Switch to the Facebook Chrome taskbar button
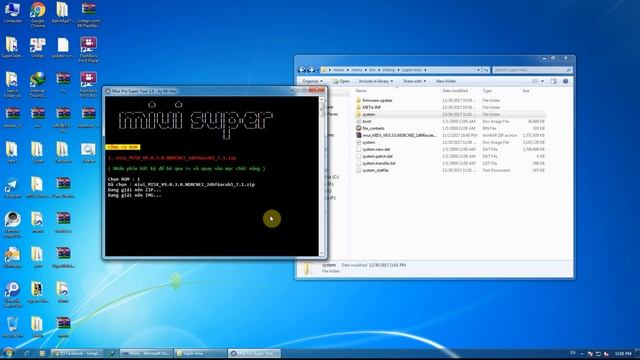640x360 pixels. [x=78, y=353]
